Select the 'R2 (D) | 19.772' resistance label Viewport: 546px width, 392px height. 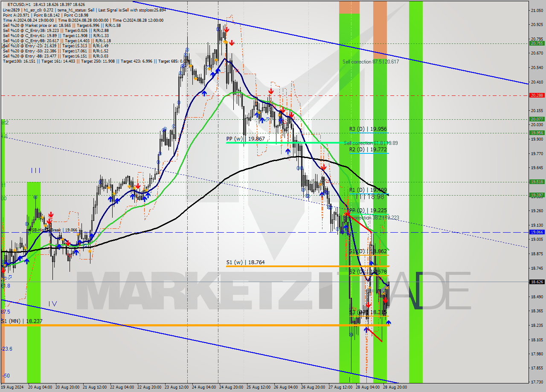point(368,149)
